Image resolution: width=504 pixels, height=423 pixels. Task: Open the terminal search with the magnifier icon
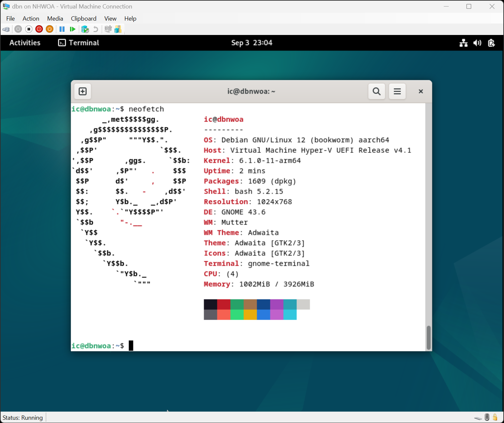point(376,92)
